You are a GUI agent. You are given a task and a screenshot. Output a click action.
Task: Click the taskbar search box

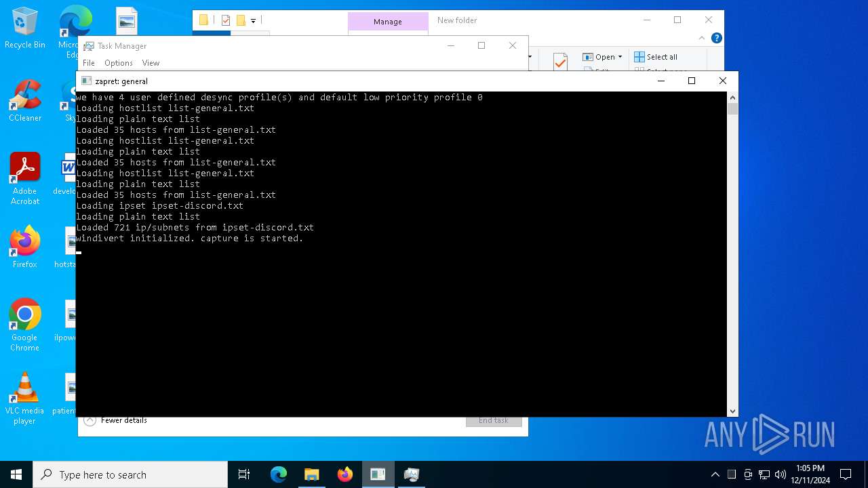coord(130,474)
